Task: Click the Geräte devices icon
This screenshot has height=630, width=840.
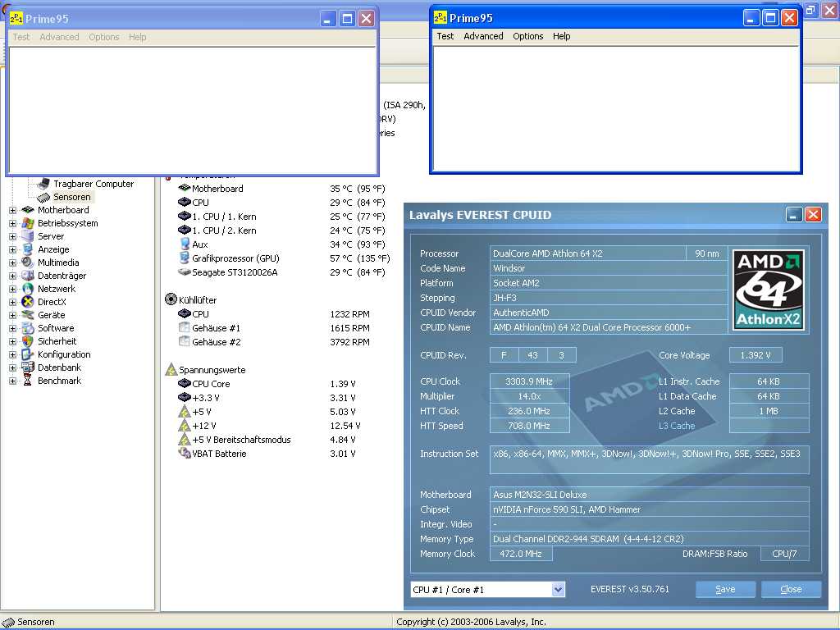Action: 28,315
